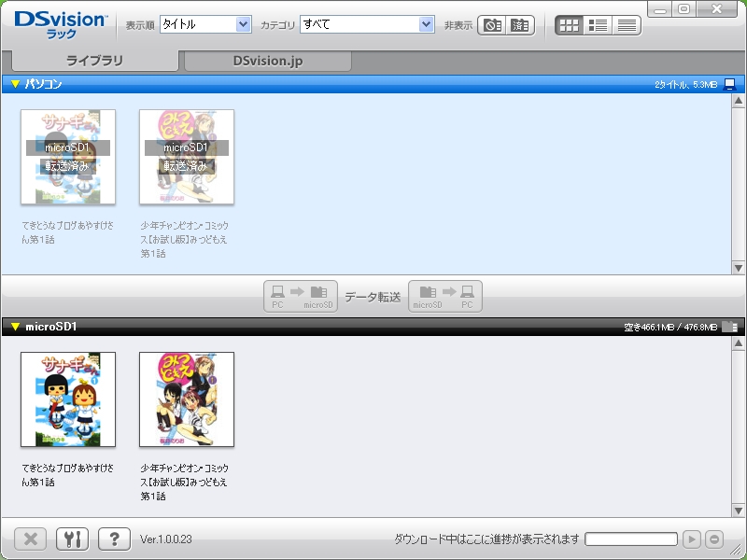
Task: Select the ライブラリ tab
Action: coord(95,61)
